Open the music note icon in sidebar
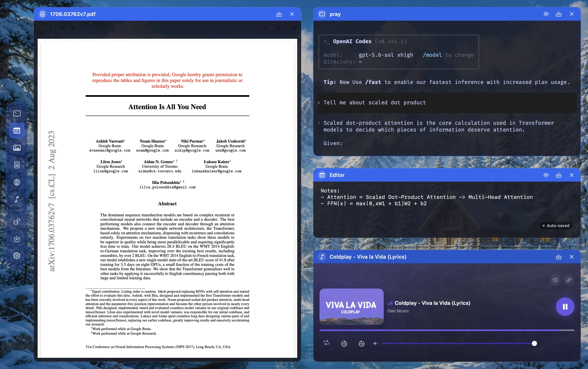Image resolution: width=588 pixels, height=369 pixels. click(17, 199)
